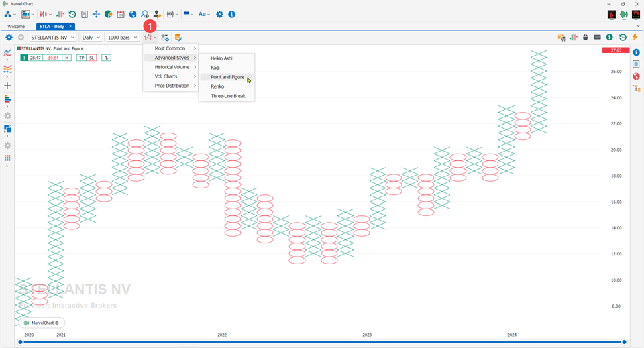The width and height of the screenshot is (644, 348).
Task: Click the plus icon in left sidebar
Action: (7, 86)
